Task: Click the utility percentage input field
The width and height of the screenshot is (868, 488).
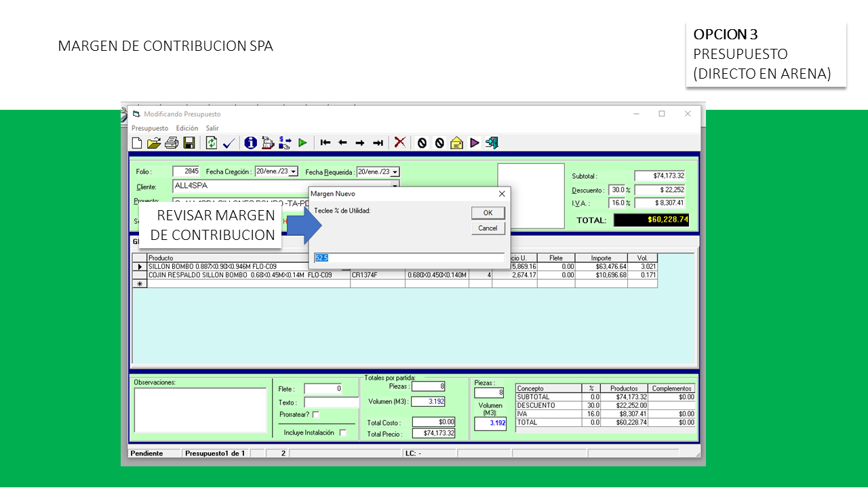Action: pyautogui.click(x=409, y=258)
